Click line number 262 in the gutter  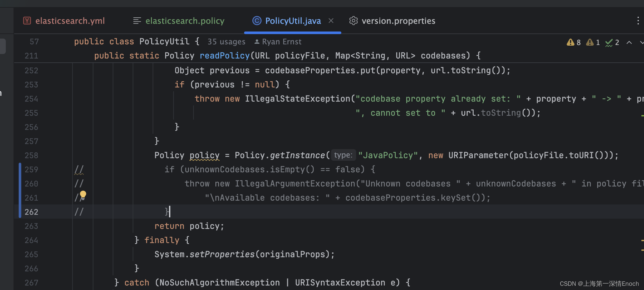click(31, 212)
